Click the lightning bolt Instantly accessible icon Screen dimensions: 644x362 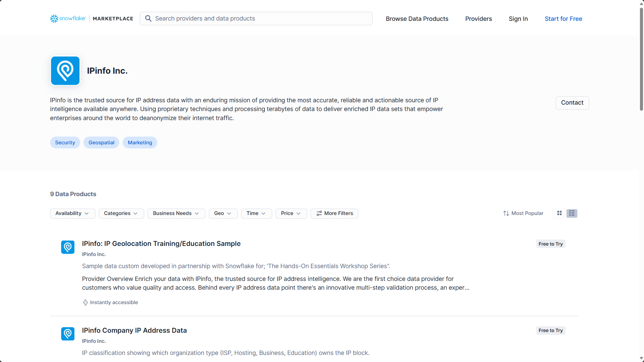click(86, 302)
